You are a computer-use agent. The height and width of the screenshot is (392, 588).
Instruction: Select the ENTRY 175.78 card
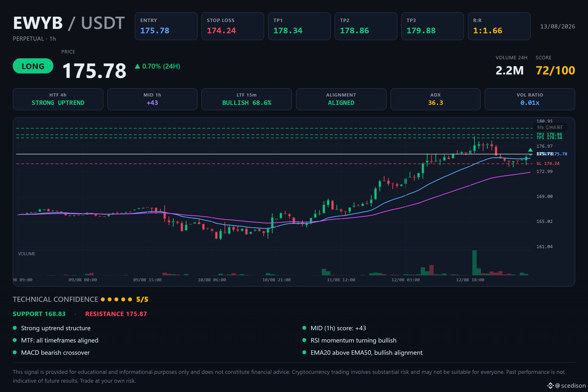point(166,26)
